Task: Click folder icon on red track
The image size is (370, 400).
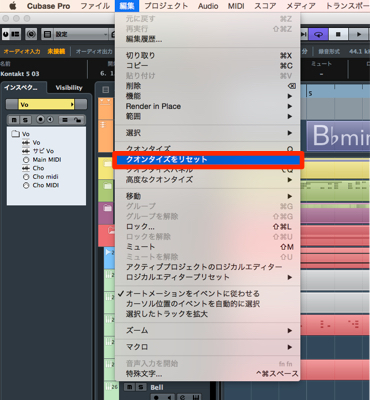Action: [x=111, y=230]
